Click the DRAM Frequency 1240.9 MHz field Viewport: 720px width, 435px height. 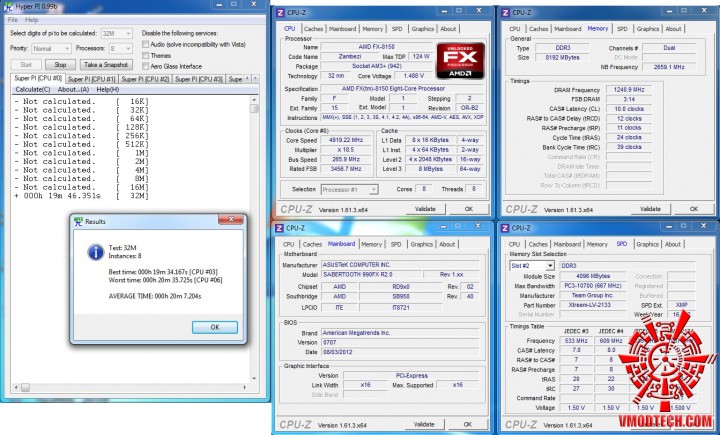(x=629, y=90)
